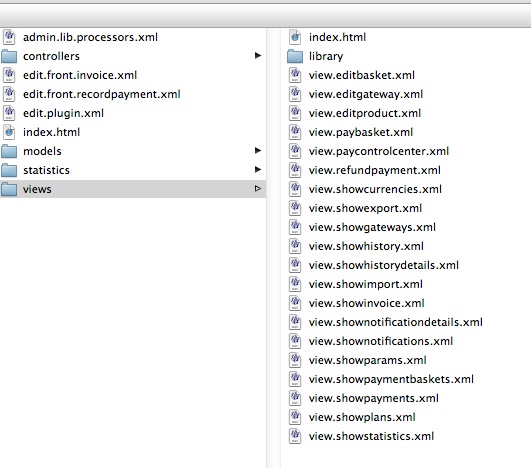The image size is (531, 468).
Task: Expand the controllers folder arrow
Action: pyautogui.click(x=258, y=55)
